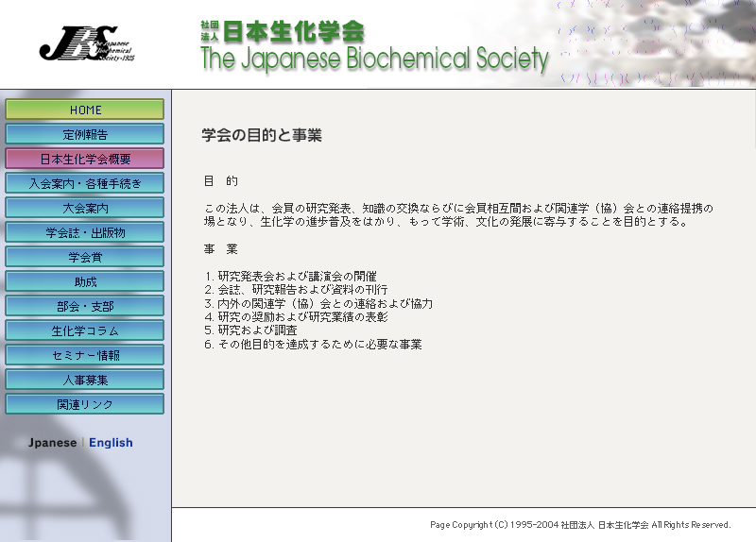
Task: Click the JBS society logo
Action: click(83, 43)
